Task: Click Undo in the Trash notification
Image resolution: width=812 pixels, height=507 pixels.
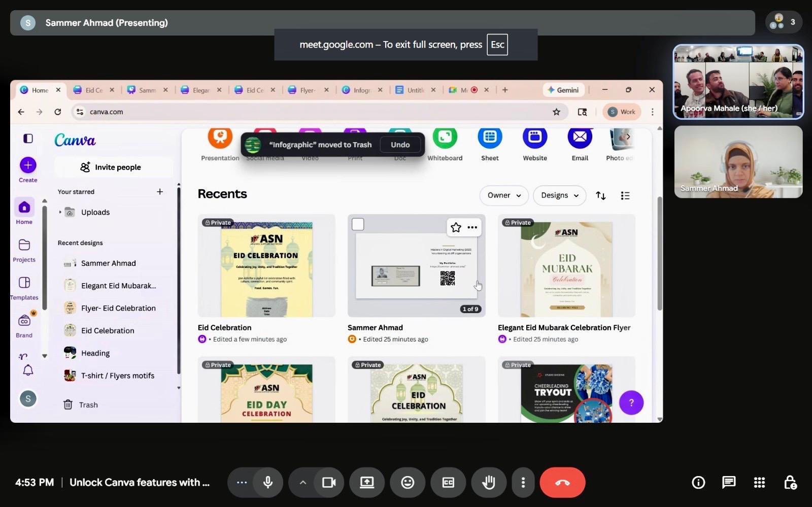Action: (x=400, y=145)
